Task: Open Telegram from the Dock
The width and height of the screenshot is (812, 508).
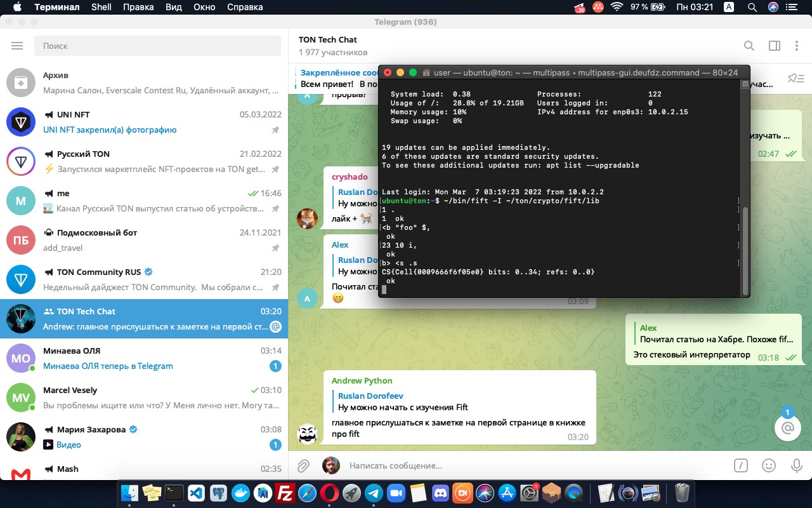Action: click(x=374, y=492)
